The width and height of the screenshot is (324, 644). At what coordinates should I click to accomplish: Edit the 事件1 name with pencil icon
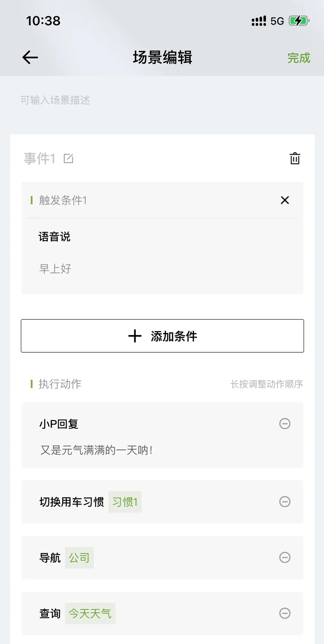tap(69, 159)
